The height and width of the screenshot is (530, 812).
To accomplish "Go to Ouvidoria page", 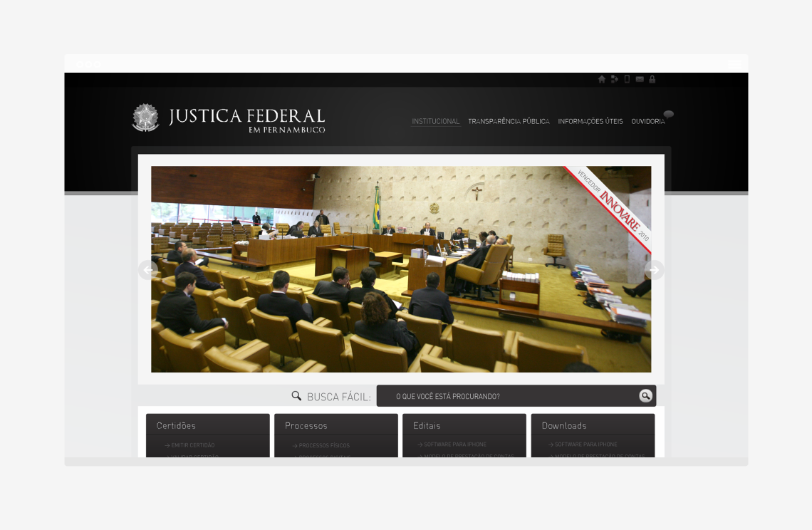I will pyautogui.click(x=647, y=121).
